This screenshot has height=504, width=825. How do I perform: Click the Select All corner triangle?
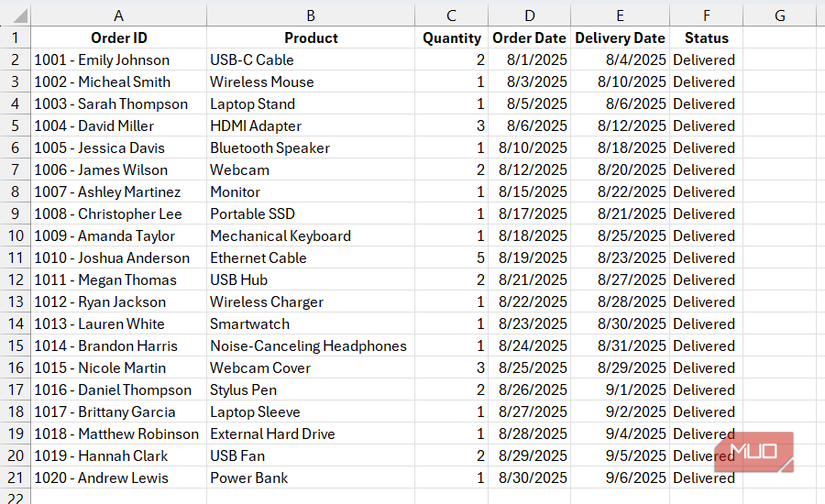(15, 15)
